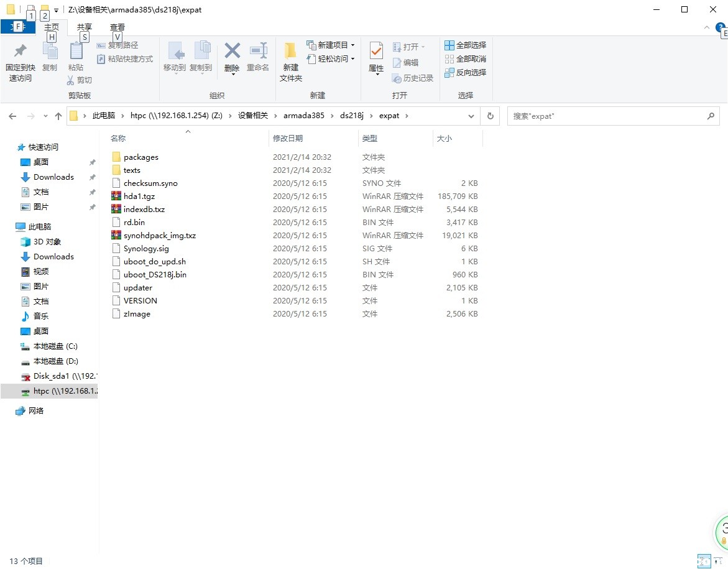Click 全部选择 select all
The image size is (728, 569).
click(x=465, y=45)
